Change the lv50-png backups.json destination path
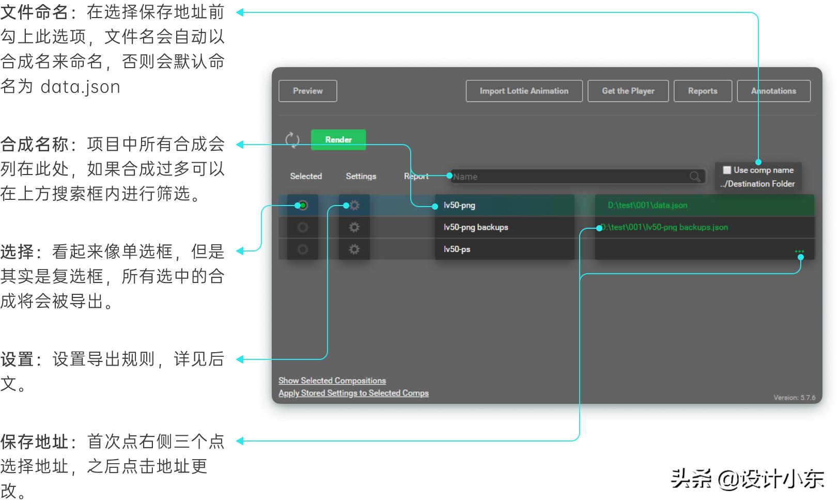Image resolution: width=839 pixels, height=504 pixels. click(664, 227)
